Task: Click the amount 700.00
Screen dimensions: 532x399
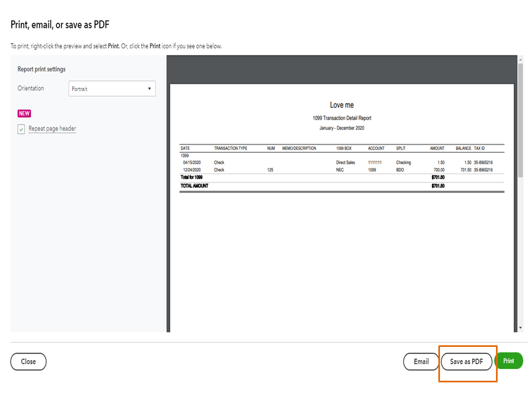Action: [x=439, y=170]
